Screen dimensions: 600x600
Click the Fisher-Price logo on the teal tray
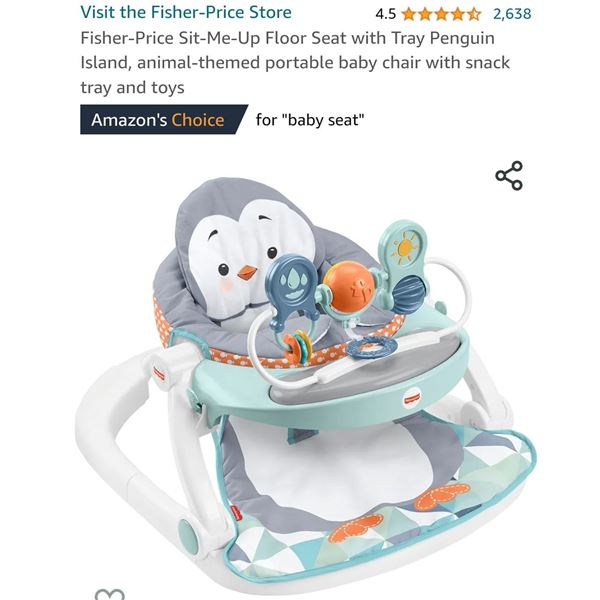pos(410,399)
